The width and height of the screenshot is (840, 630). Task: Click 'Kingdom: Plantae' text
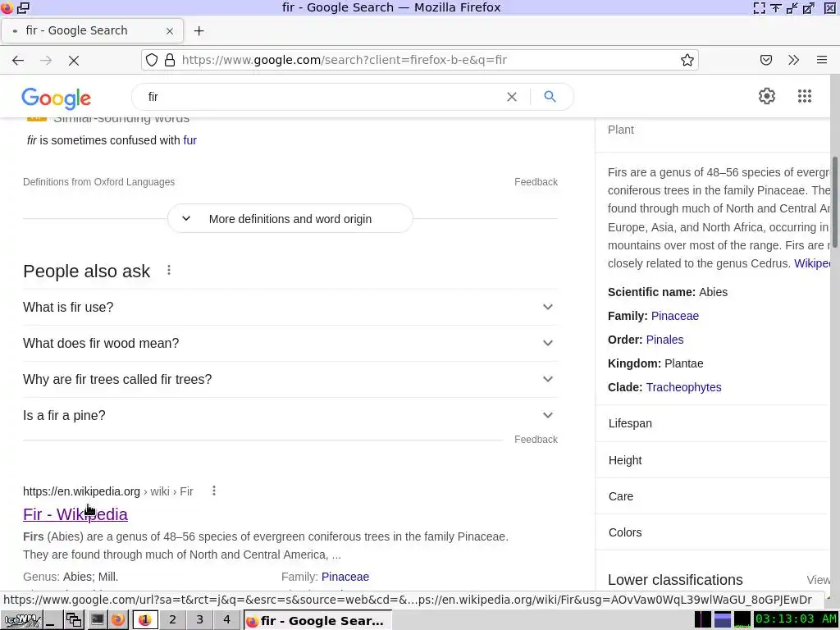click(x=655, y=363)
